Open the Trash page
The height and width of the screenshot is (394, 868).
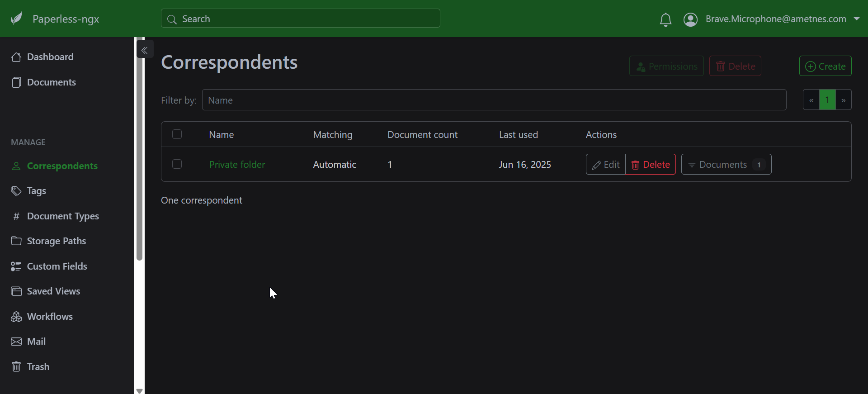pyautogui.click(x=38, y=367)
